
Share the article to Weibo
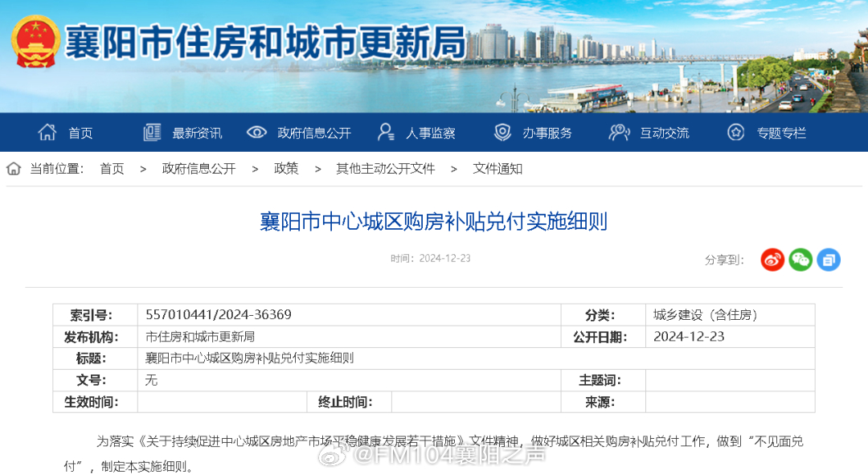click(772, 260)
